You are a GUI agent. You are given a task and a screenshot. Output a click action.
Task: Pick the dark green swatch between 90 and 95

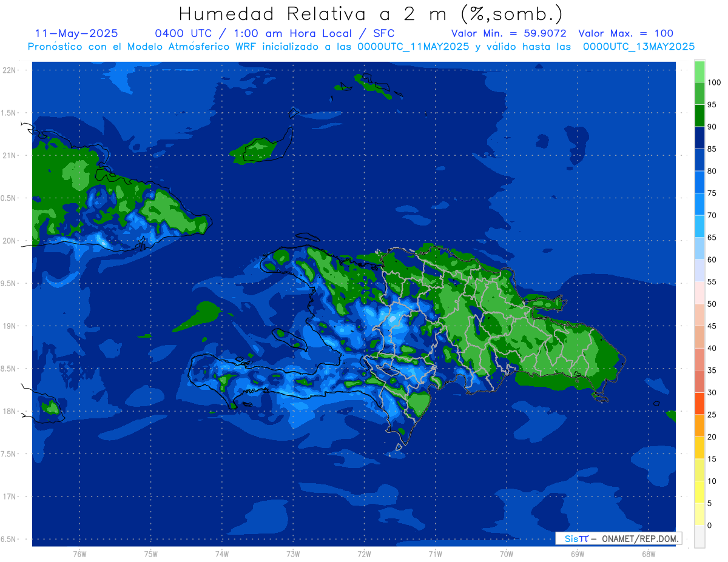click(x=699, y=116)
